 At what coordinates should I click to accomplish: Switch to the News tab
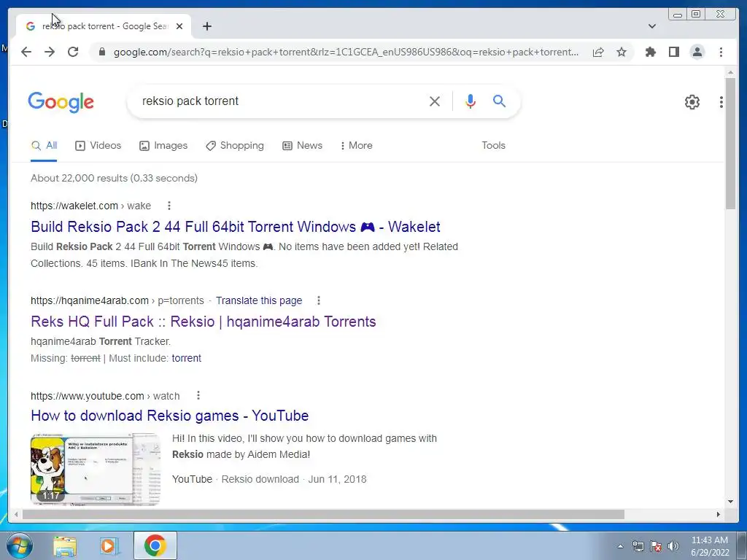(302, 146)
